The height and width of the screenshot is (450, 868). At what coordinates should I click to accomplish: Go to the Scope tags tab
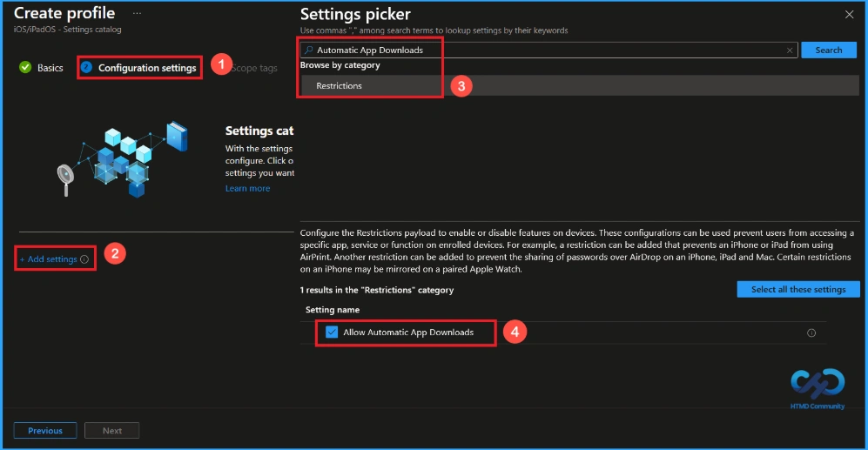[254, 68]
